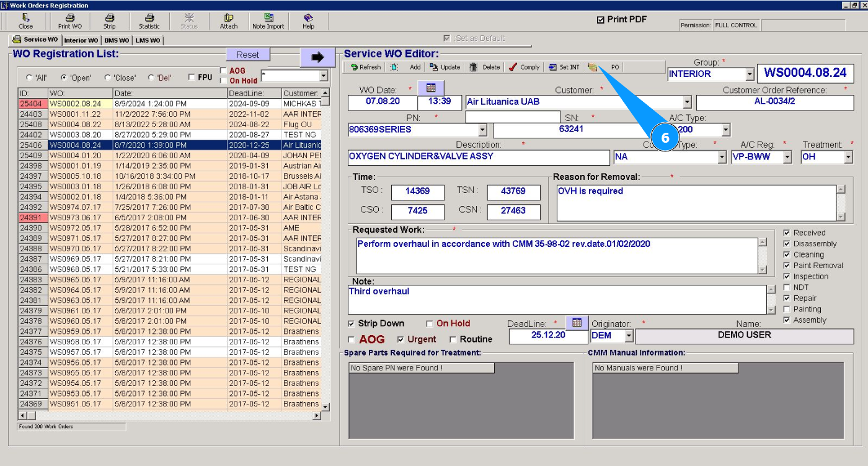
Task: Select work order row WS0002.08.24
Action: click(x=75, y=104)
